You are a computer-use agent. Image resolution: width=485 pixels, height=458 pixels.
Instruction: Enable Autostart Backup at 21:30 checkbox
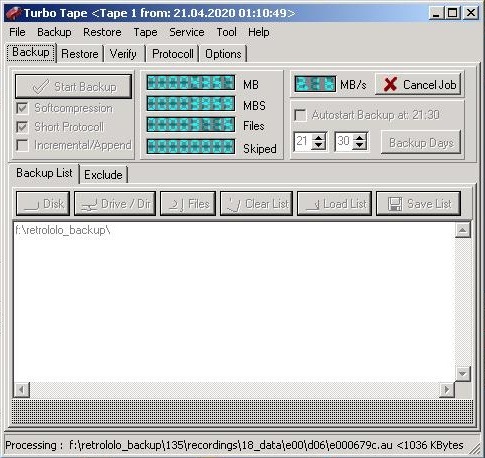pyautogui.click(x=300, y=115)
